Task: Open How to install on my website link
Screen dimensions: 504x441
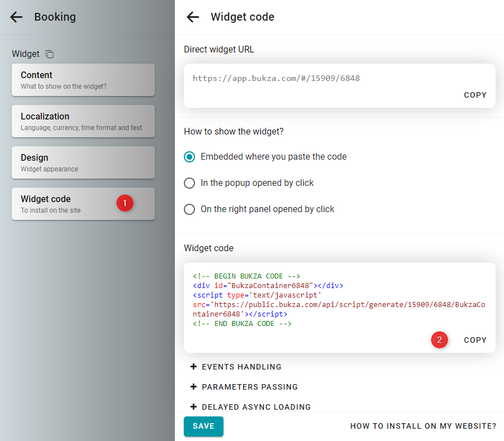Action: point(423,426)
